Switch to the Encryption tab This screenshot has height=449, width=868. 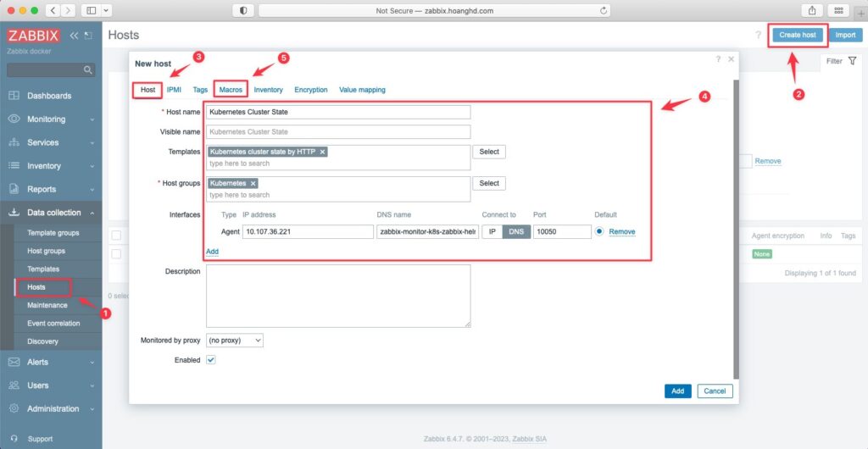point(311,90)
